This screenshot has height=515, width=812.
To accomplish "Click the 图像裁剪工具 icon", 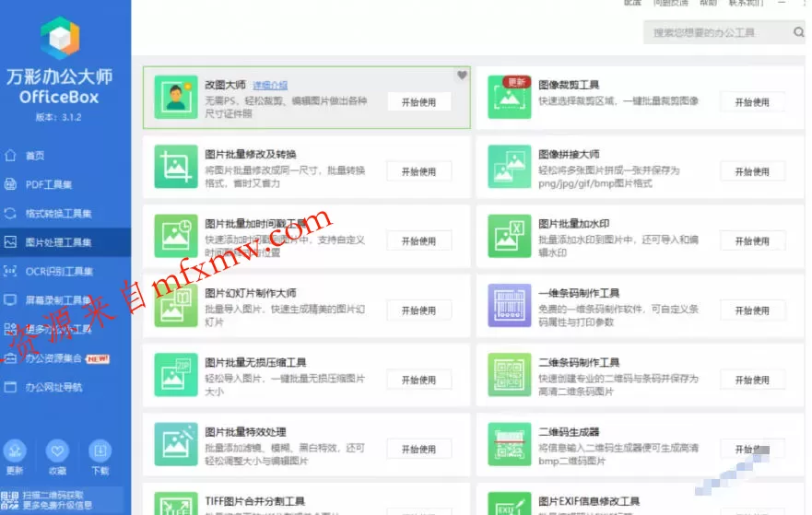I will pyautogui.click(x=510, y=98).
